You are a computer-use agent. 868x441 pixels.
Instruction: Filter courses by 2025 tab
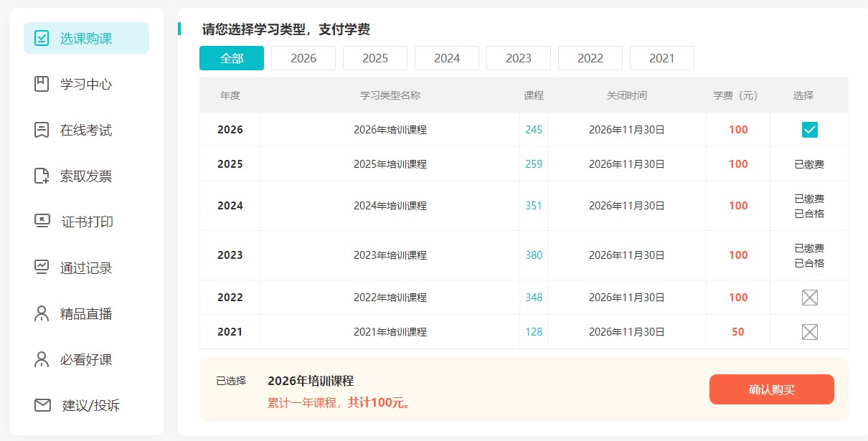[x=375, y=58]
